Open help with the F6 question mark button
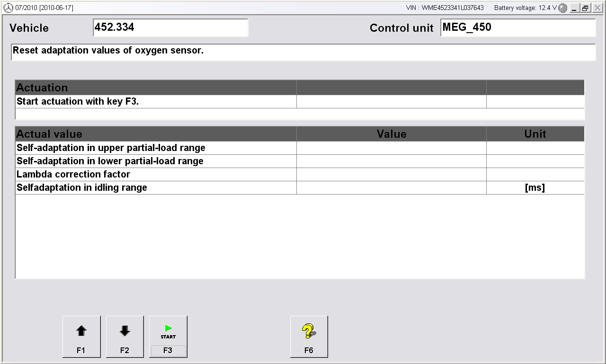This screenshot has width=606, height=364. click(x=309, y=337)
